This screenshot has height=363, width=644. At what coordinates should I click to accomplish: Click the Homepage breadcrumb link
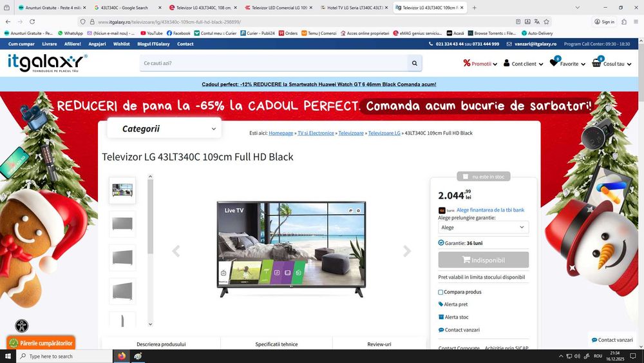(281, 133)
